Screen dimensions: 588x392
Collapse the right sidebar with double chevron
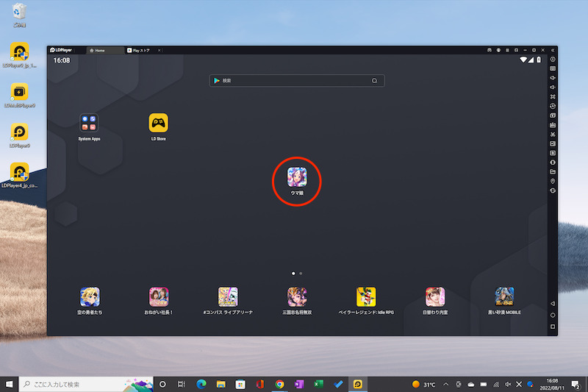click(553, 50)
